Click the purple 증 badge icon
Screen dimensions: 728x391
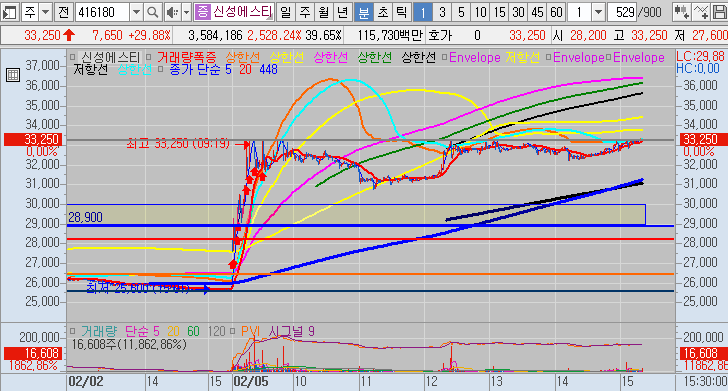(x=202, y=12)
